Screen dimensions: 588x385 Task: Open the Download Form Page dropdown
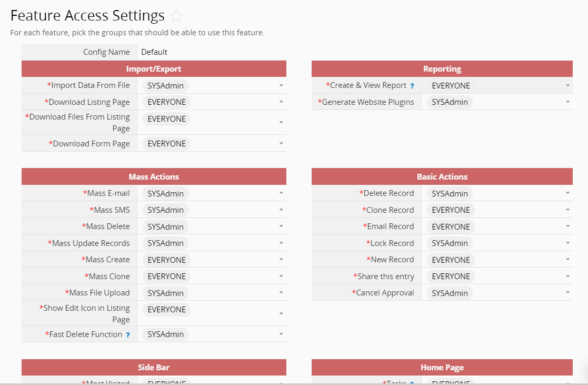[x=281, y=143]
